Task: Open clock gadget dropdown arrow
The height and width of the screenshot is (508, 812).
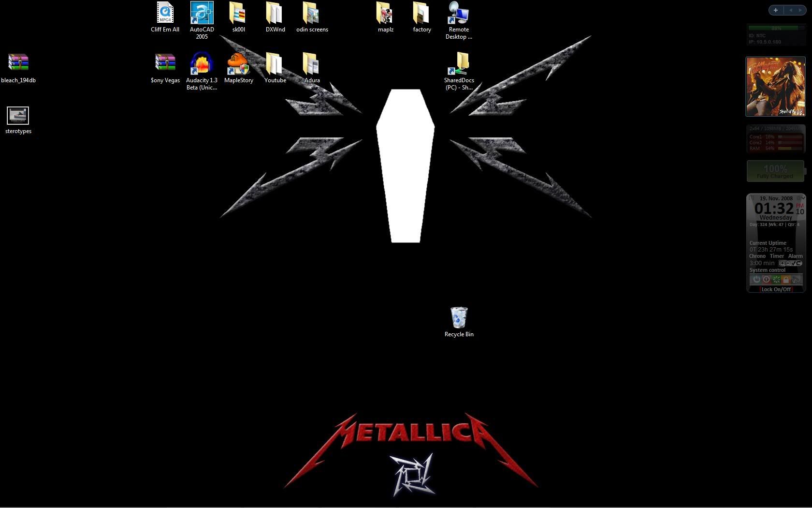Action: click(x=803, y=197)
